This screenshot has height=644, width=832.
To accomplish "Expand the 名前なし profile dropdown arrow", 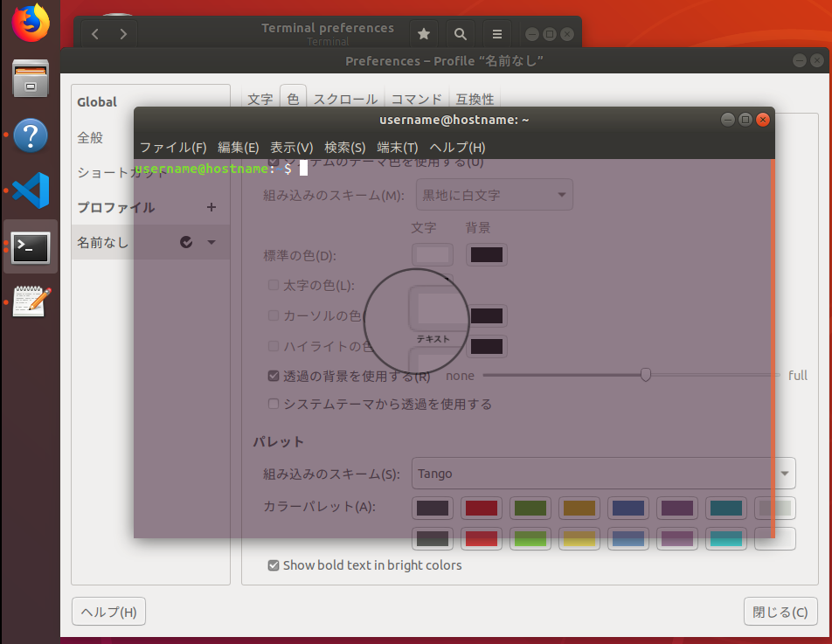I will point(211,242).
